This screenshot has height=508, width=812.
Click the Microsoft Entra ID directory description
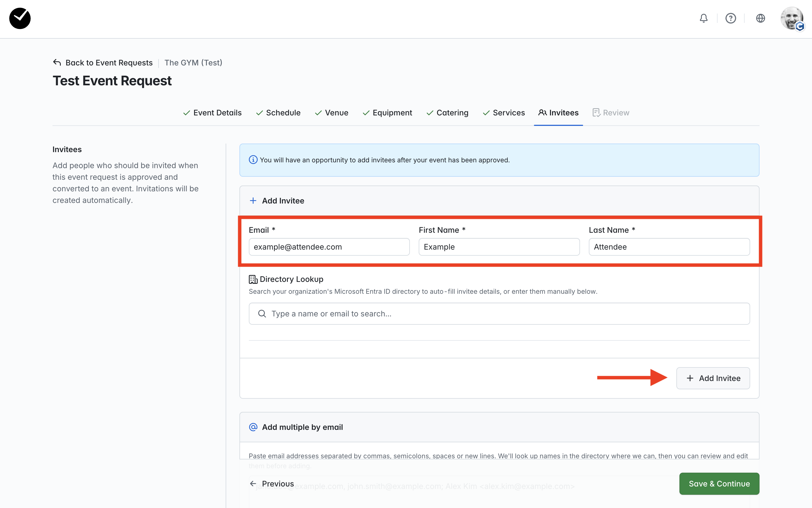[x=423, y=292]
